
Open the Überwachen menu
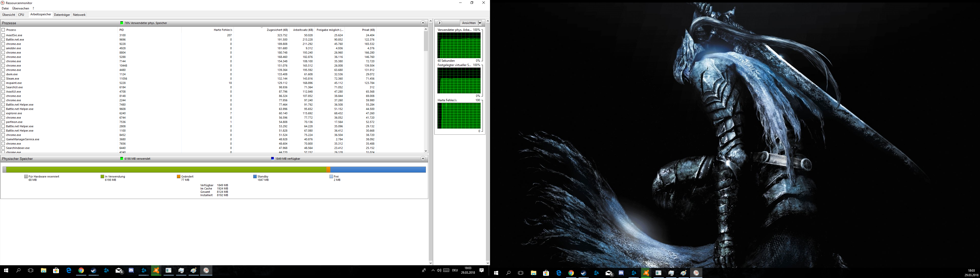pyautogui.click(x=20, y=8)
